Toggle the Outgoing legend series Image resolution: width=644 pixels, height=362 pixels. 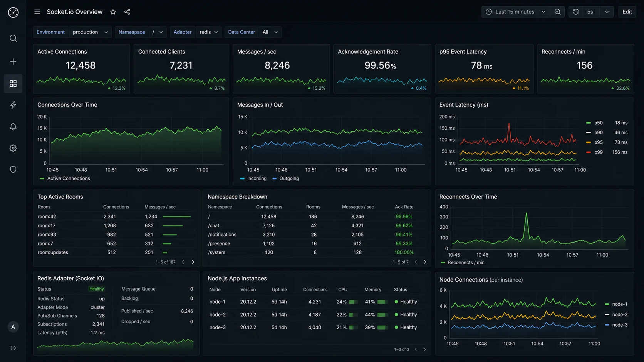(x=286, y=178)
